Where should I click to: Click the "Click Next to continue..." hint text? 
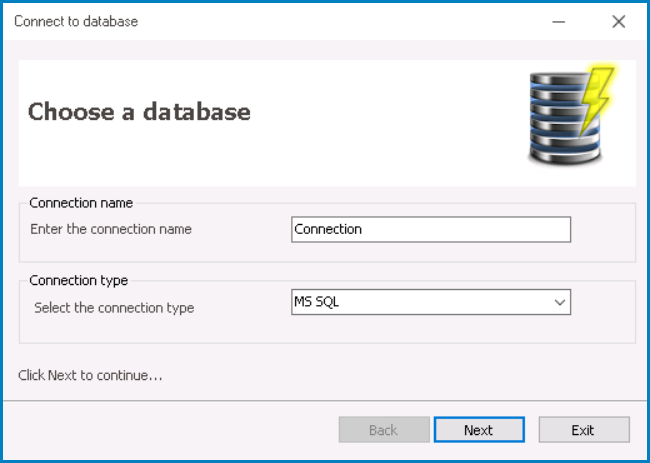coord(90,376)
